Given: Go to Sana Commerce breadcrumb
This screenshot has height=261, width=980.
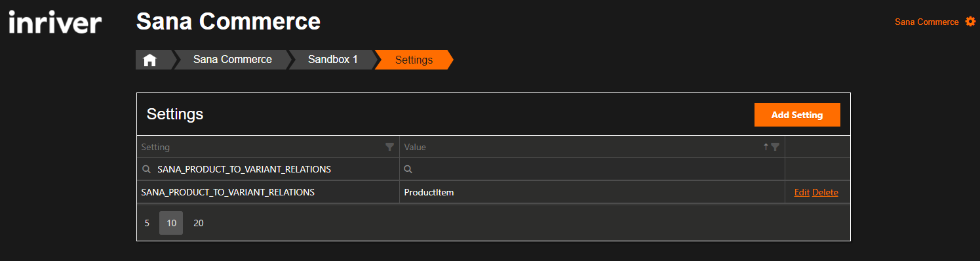Looking at the screenshot, I should tap(233, 60).
